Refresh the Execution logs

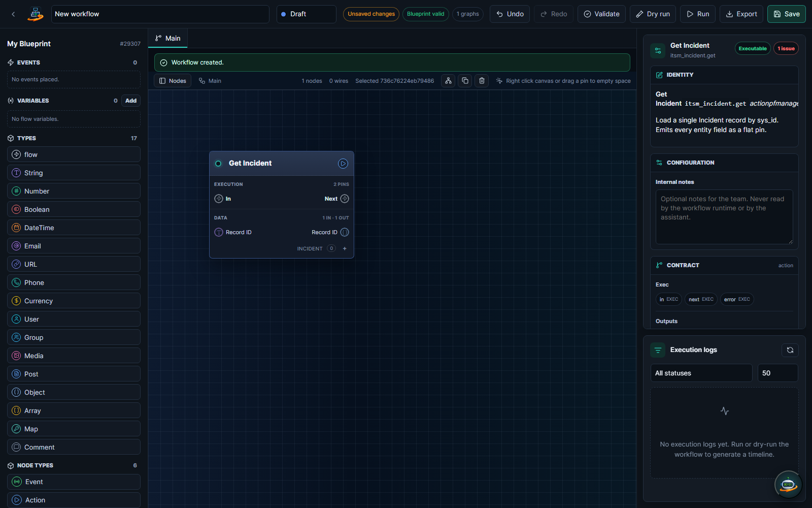(x=790, y=350)
